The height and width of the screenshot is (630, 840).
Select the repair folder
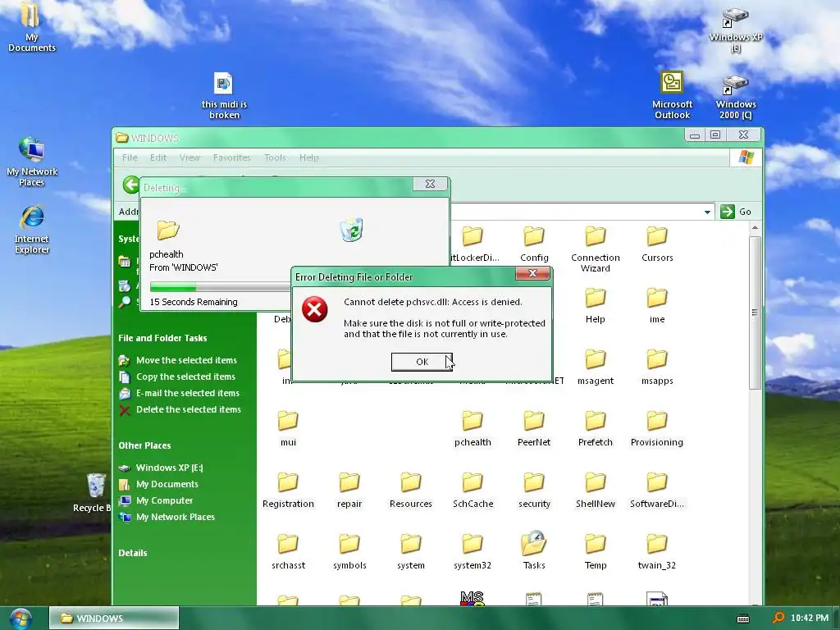pos(349,491)
